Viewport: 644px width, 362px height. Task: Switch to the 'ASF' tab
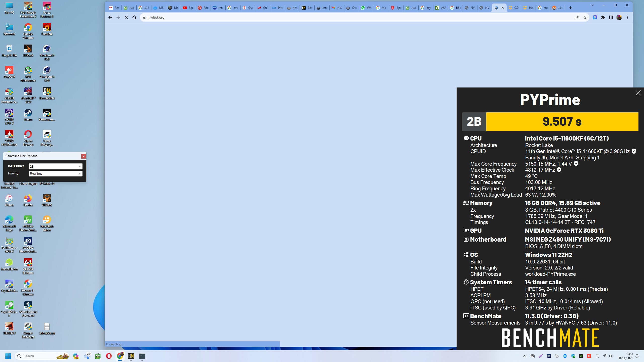[x=440, y=8]
